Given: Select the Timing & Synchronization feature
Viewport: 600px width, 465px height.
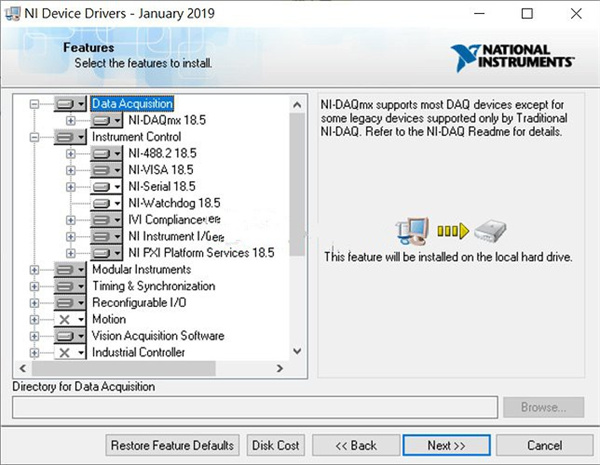Looking at the screenshot, I should click(154, 286).
